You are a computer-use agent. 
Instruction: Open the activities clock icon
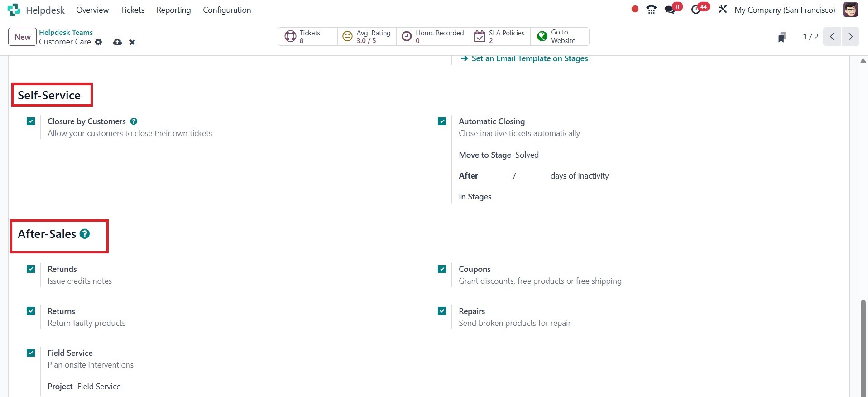(x=696, y=10)
